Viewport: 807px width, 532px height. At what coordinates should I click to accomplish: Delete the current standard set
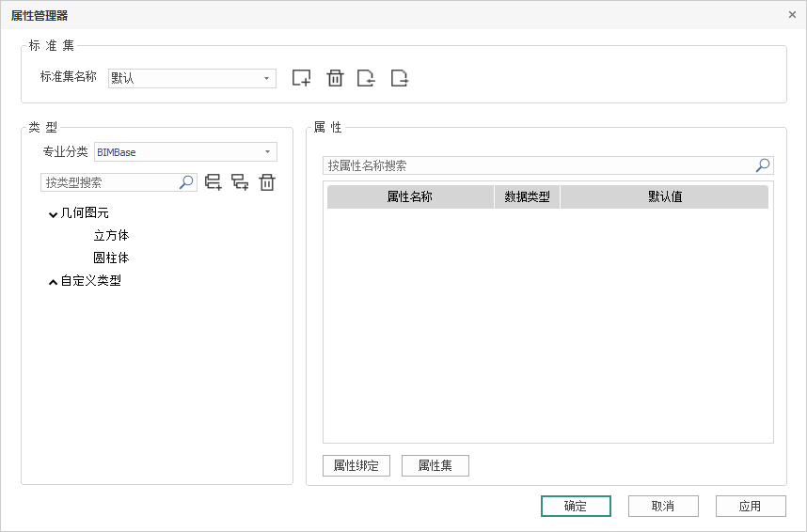(x=335, y=78)
